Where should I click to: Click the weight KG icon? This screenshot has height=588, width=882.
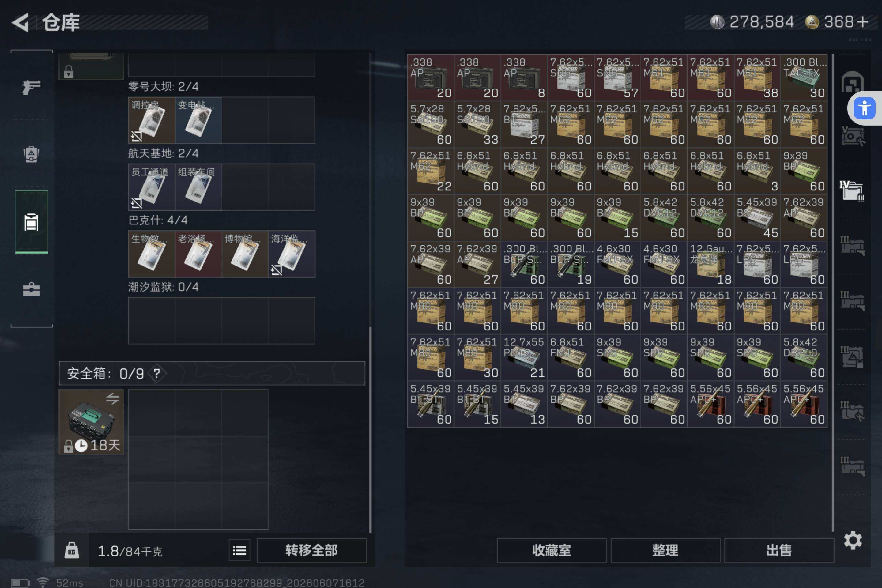point(72,550)
